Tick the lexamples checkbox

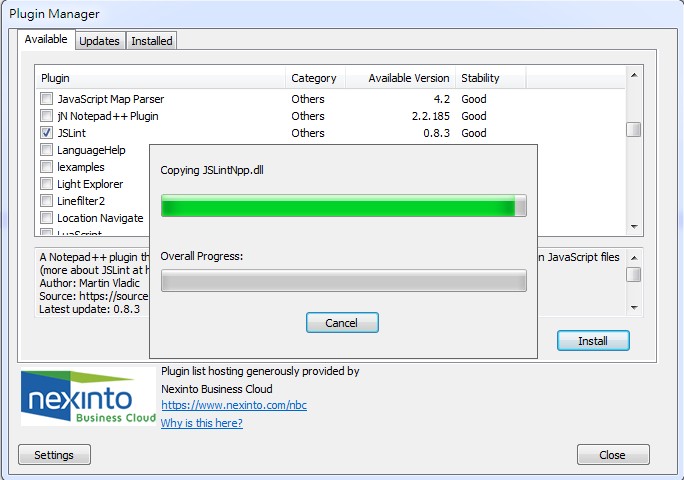(x=46, y=167)
